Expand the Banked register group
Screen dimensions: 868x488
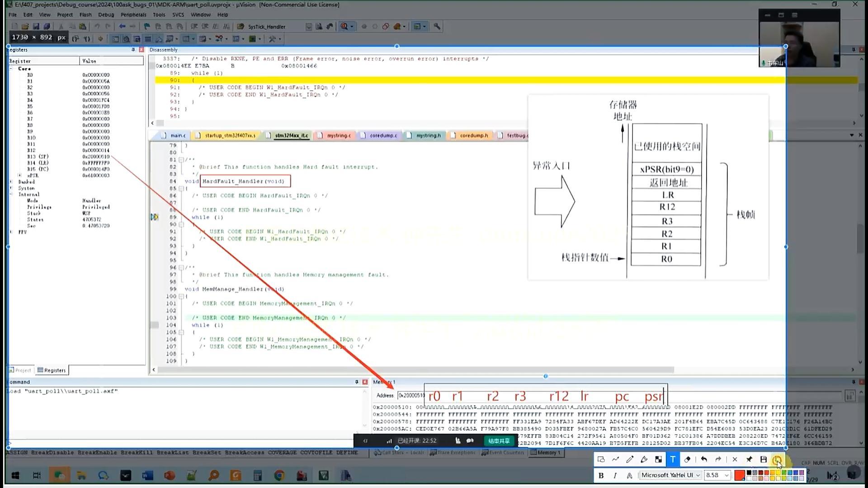coord(11,182)
